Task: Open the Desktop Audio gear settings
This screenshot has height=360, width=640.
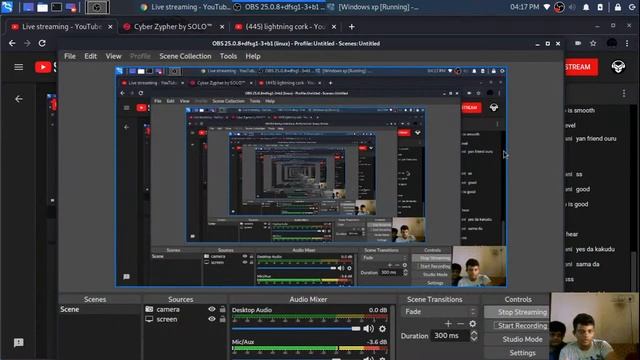Action: click(x=382, y=329)
